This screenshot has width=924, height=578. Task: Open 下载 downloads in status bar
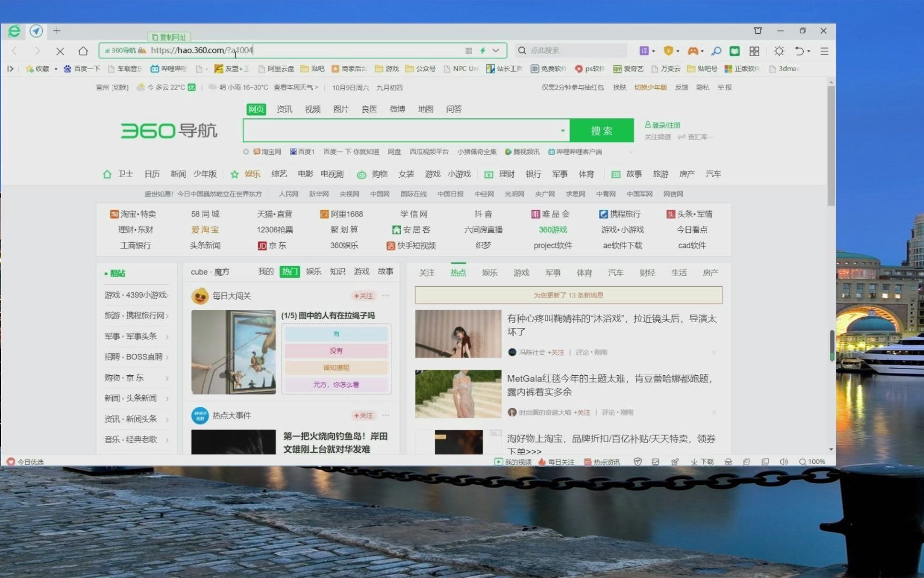click(702, 462)
